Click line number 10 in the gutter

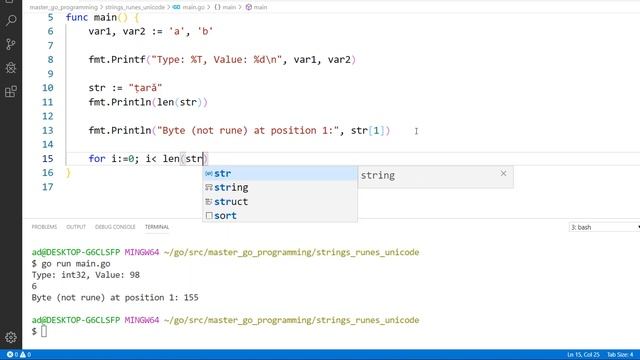(48, 88)
